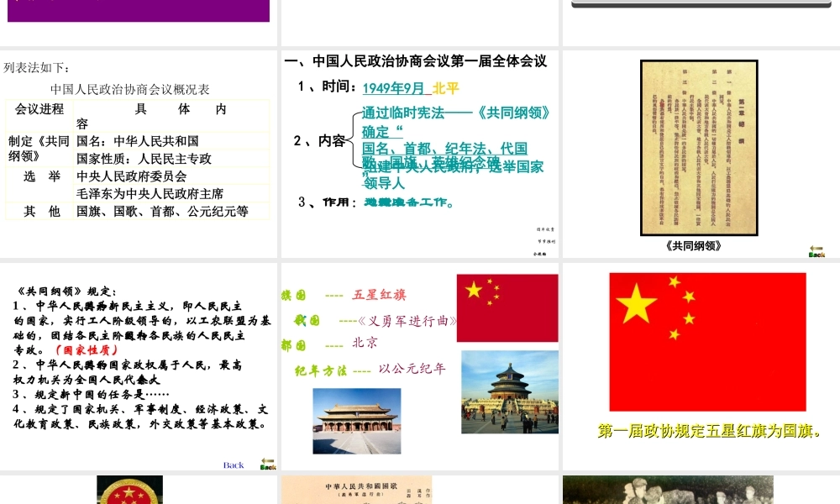Click the caption "第一届政协规定五星红旗为国旗。"
The height and width of the screenshot is (504, 840).
click(x=709, y=431)
